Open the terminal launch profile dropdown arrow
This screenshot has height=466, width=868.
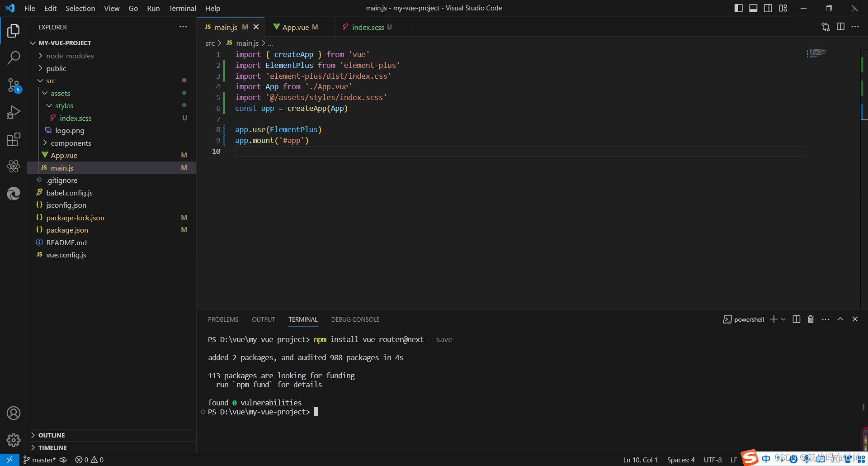click(783, 319)
